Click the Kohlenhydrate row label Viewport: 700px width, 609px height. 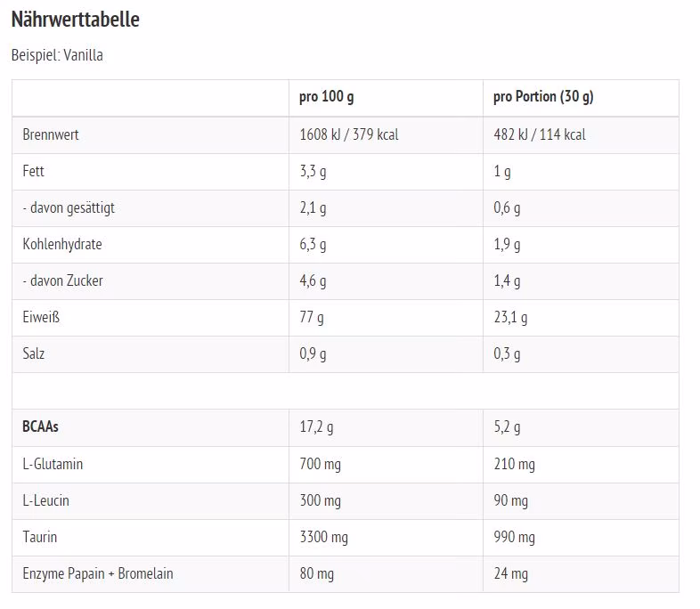pyautogui.click(x=62, y=245)
